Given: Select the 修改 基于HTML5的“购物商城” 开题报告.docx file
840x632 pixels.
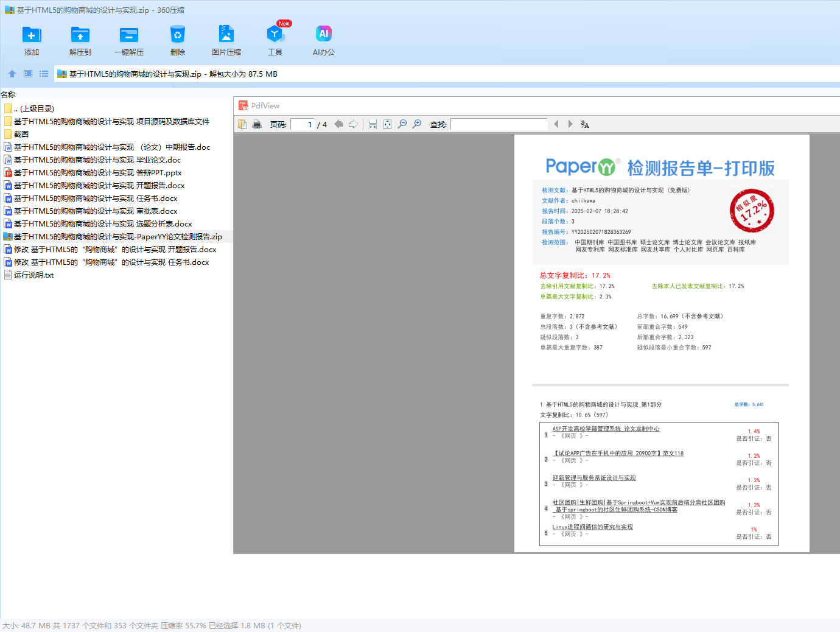Looking at the screenshot, I should click(110, 249).
